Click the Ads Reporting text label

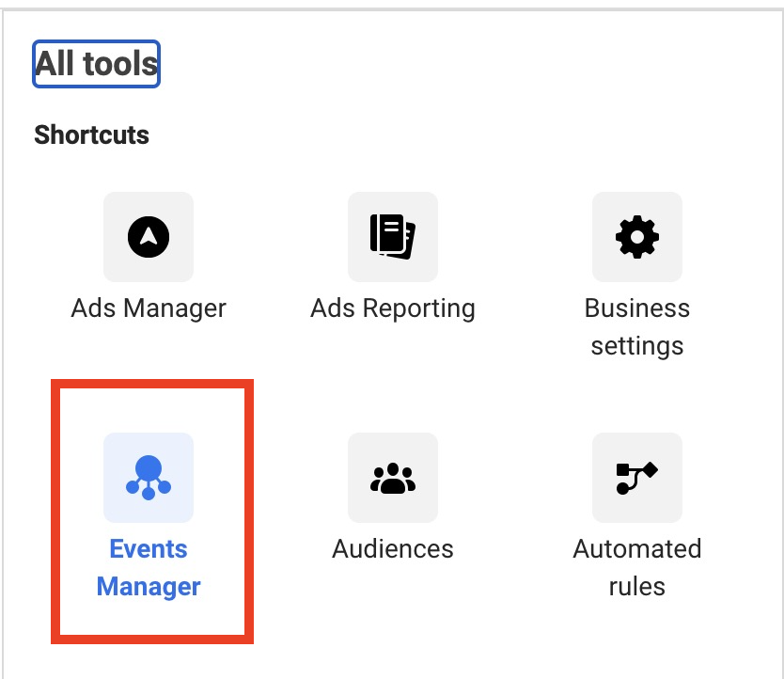pos(393,308)
